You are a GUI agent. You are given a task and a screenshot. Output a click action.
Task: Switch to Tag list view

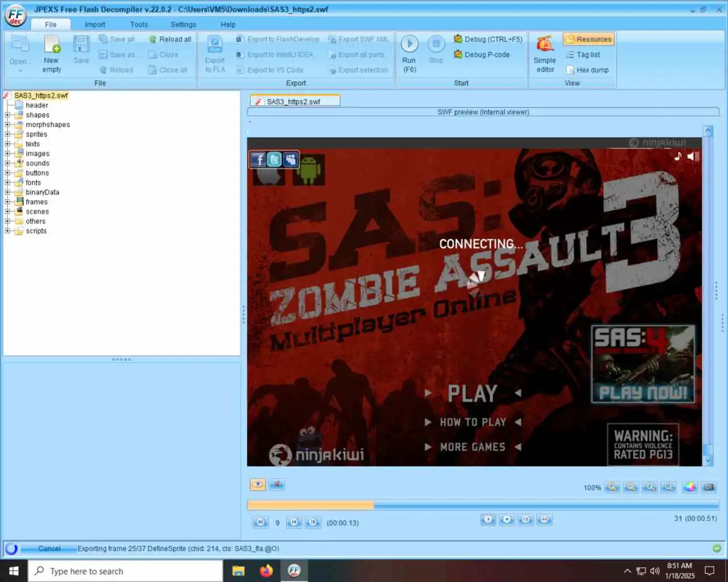583,55
